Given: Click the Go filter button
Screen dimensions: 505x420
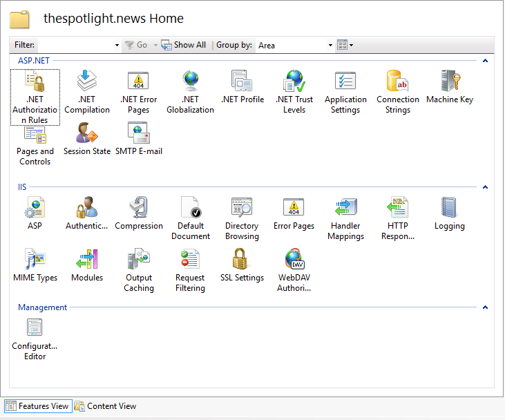Looking at the screenshot, I should coord(136,45).
